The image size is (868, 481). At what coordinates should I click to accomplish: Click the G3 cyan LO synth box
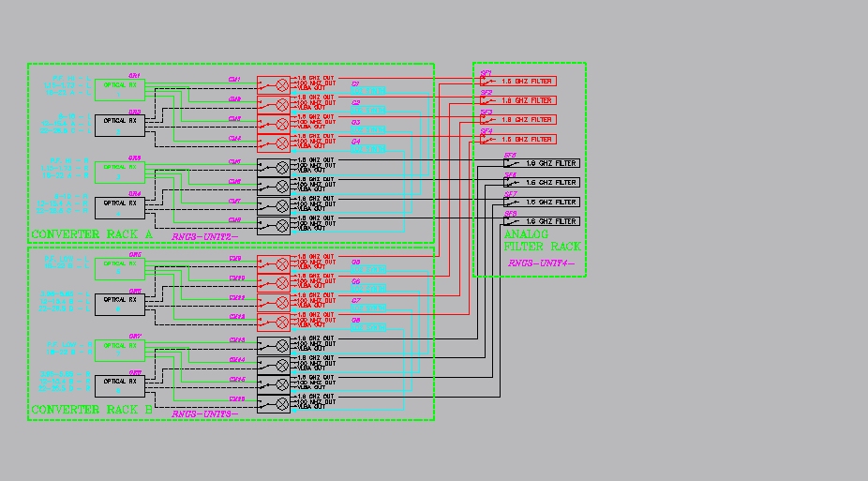[x=368, y=129]
